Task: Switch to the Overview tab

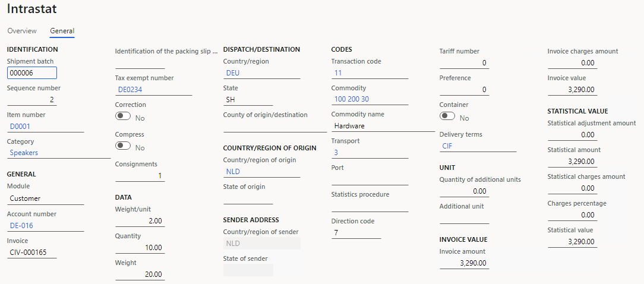Action: [x=22, y=31]
